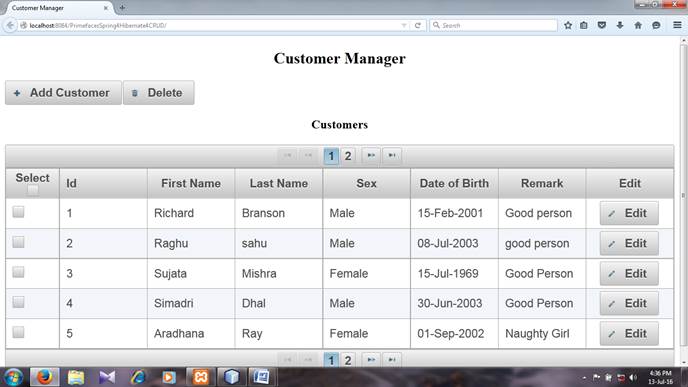
Task: Click the volume speaker tray icon
Action: 633,377
